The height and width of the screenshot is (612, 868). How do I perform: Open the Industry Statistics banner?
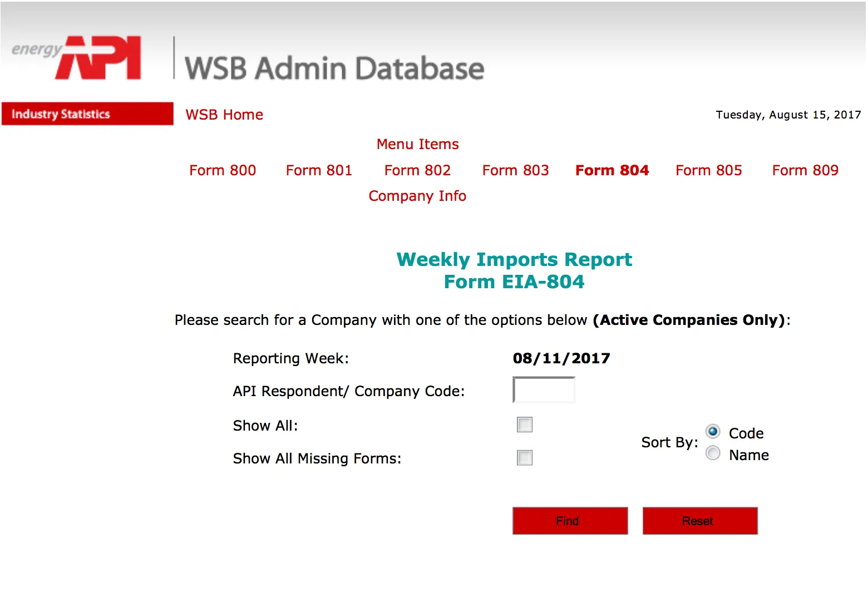click(87, 113)
